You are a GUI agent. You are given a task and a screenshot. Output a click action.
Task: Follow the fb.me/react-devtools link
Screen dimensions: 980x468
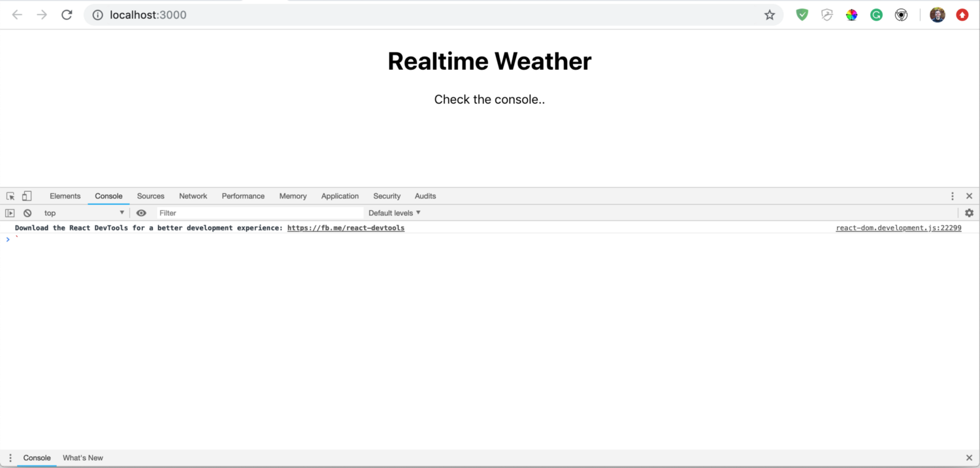(x=346, y=228)
